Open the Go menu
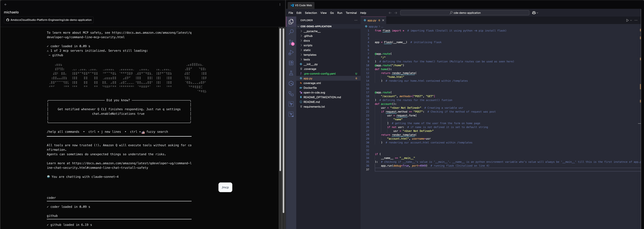 332,13
